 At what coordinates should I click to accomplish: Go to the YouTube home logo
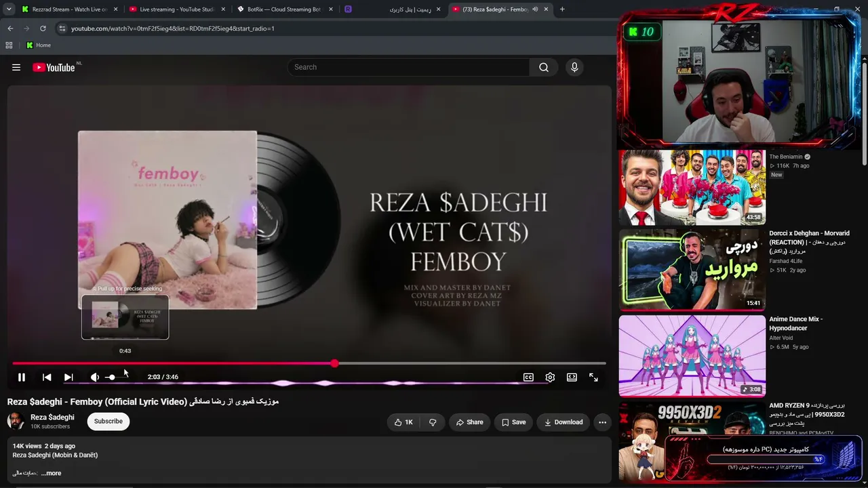click(x=54, y=67)
